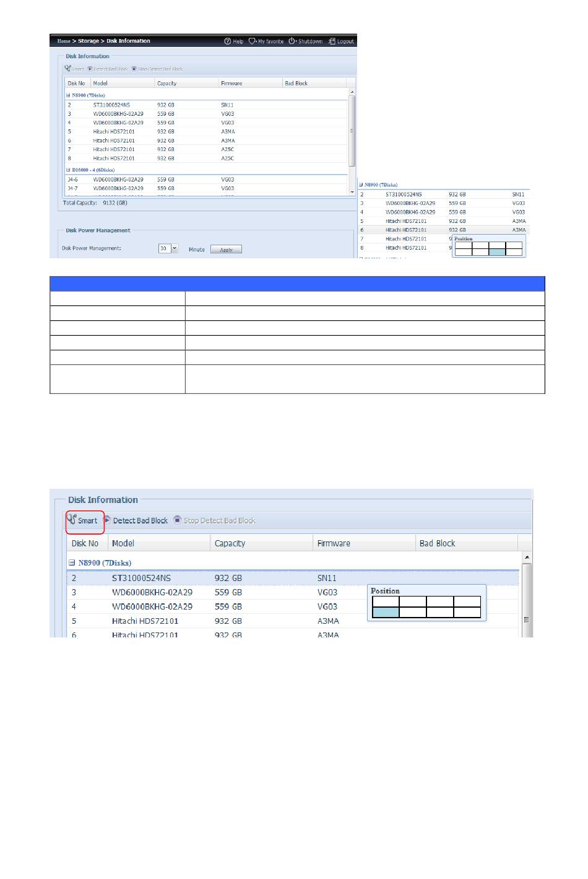Open the Help icon in header
Viewport: 588px width, 879px height.
(228, 42)
